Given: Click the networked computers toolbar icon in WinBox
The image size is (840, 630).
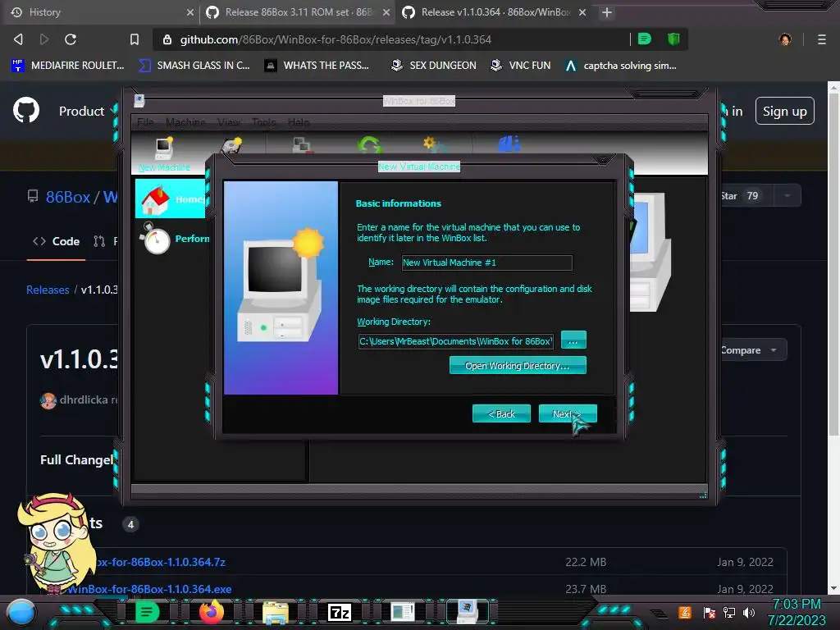Looking at the screenshot, I should click(x=302, y=145).
